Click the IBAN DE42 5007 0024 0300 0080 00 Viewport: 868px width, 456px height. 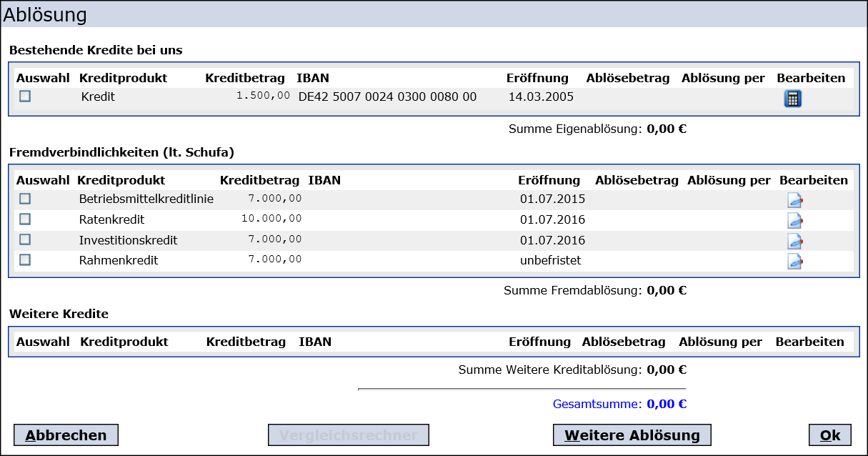[x=387, y=97]
